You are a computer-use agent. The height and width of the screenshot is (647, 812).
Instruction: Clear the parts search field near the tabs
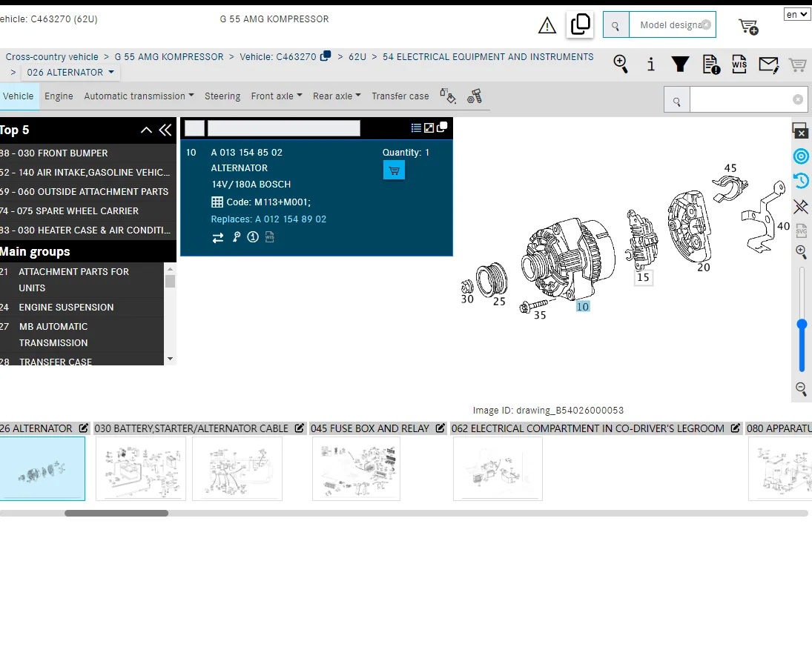pyautogui.click(x=798, y=99)
